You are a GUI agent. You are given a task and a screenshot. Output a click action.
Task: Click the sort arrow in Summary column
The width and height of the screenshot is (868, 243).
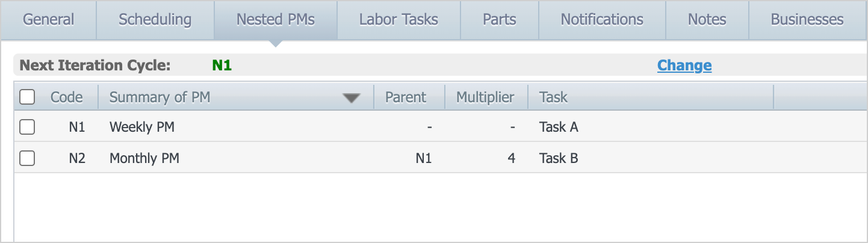pos(351,98)
